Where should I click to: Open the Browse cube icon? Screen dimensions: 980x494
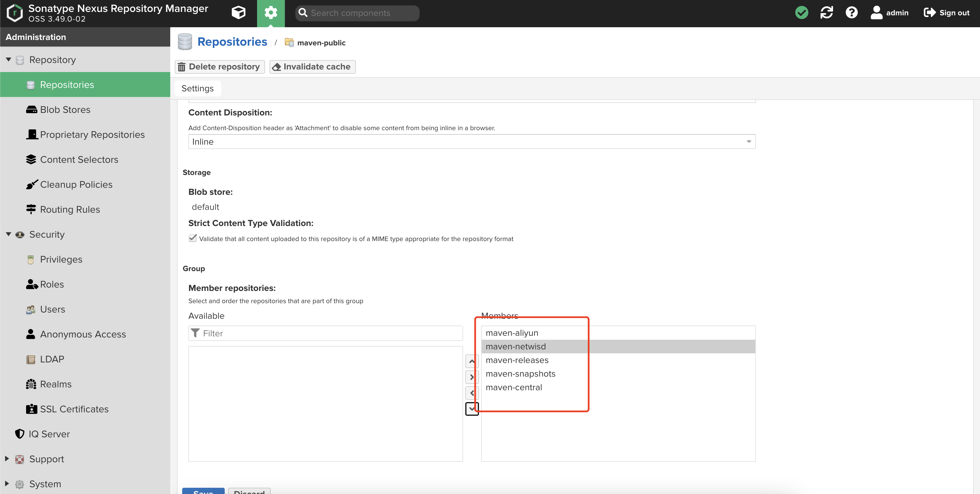pos(239,13)
